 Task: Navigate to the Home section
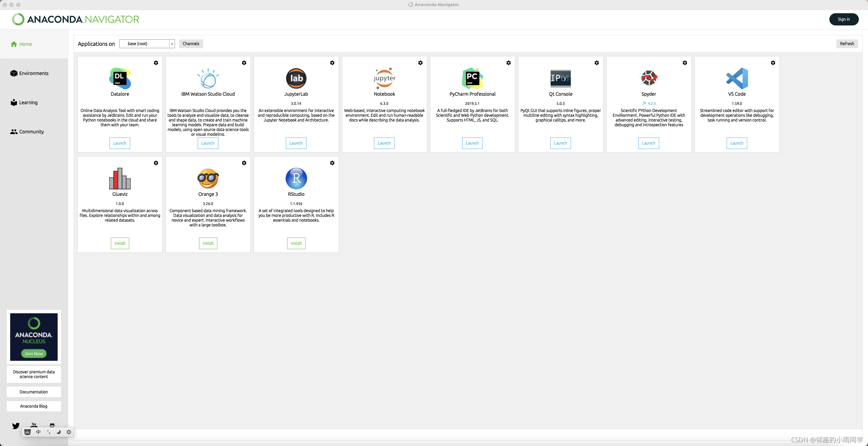(x=25, y=44)
